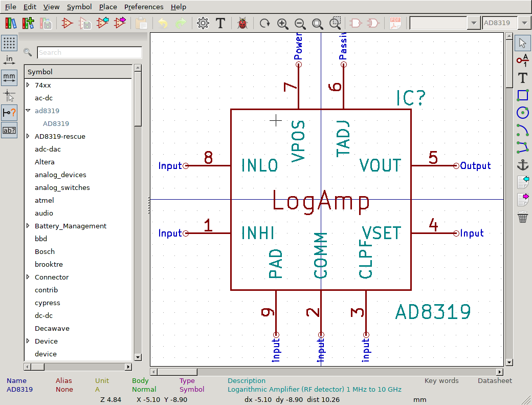Screen dimensions: 532x405
Task: Switch units to inches
Action: coord(9,60)
